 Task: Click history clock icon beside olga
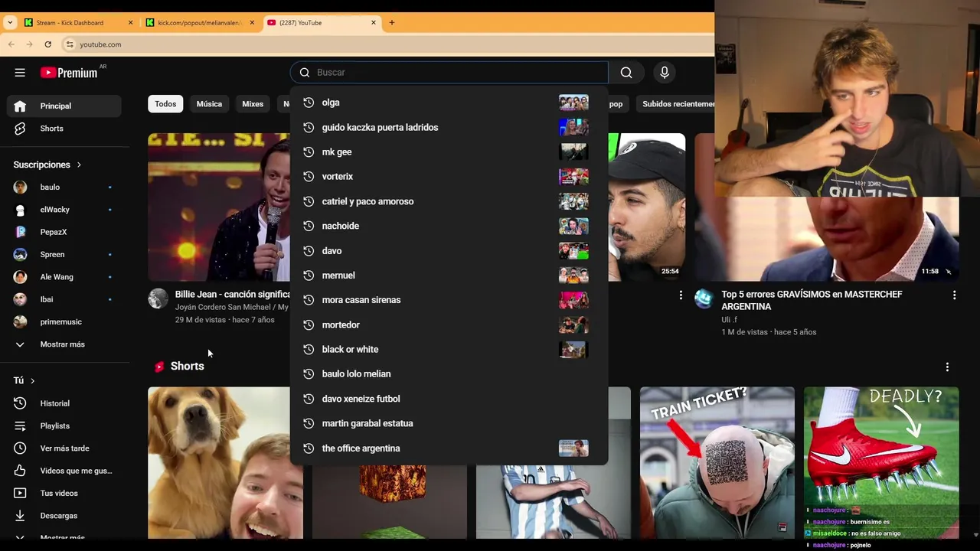[x=309, y=103]
